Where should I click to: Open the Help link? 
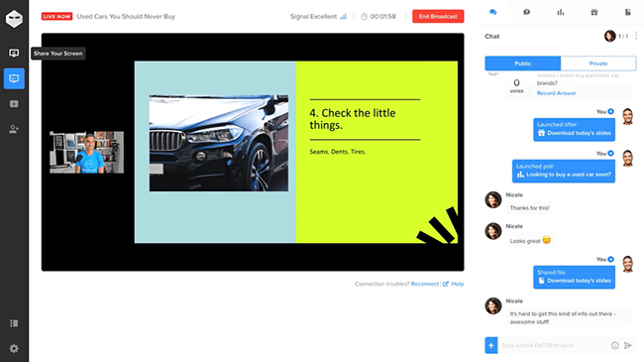(458, 284)
